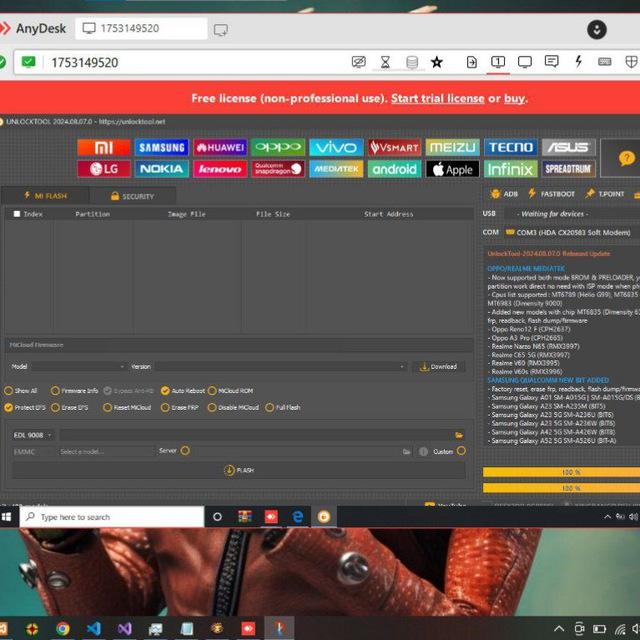This screenshot has width=640, height=640.
Task: Open the FASTBOOT tab
Action: point(551,194)
